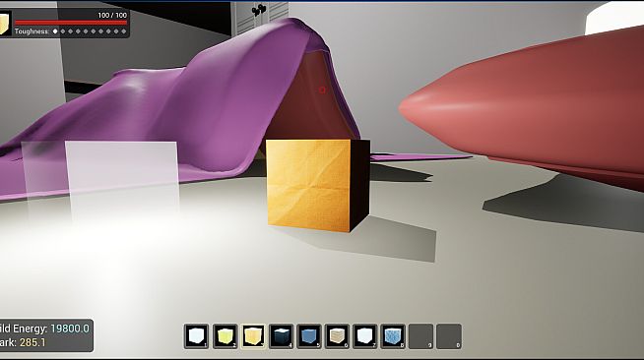
Task: Click the red health bar
Action: point(71,23)
